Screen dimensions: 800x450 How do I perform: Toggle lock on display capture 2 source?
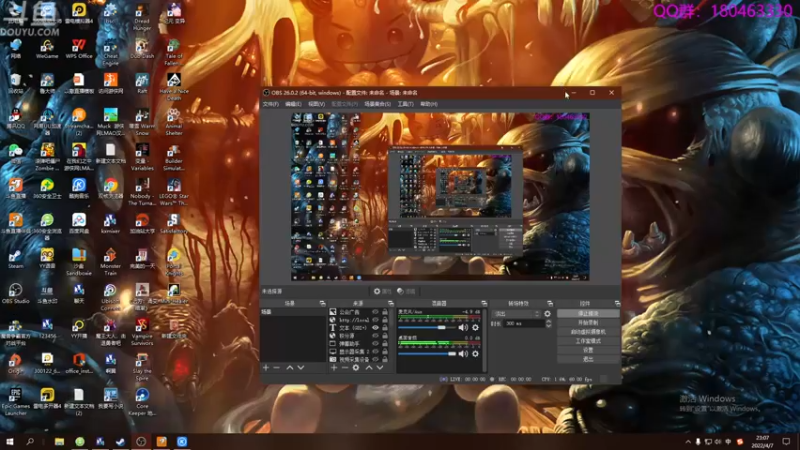coord(385,352)
